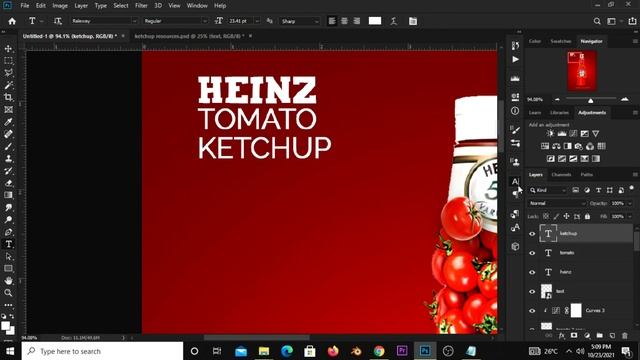Select the Zoom tool
This screenshot has width=640, height=360.
pyautogui.click(x=8, y=293)
